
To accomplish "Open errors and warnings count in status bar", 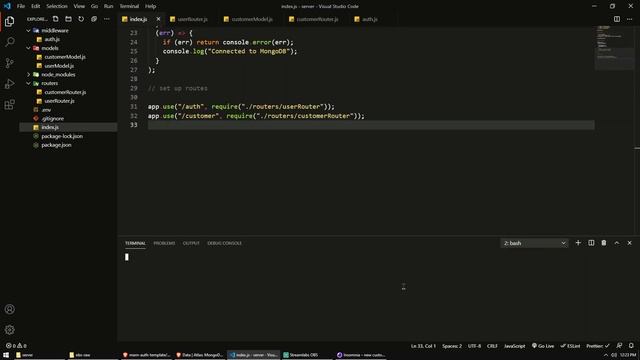I will [x=16, y=346].
